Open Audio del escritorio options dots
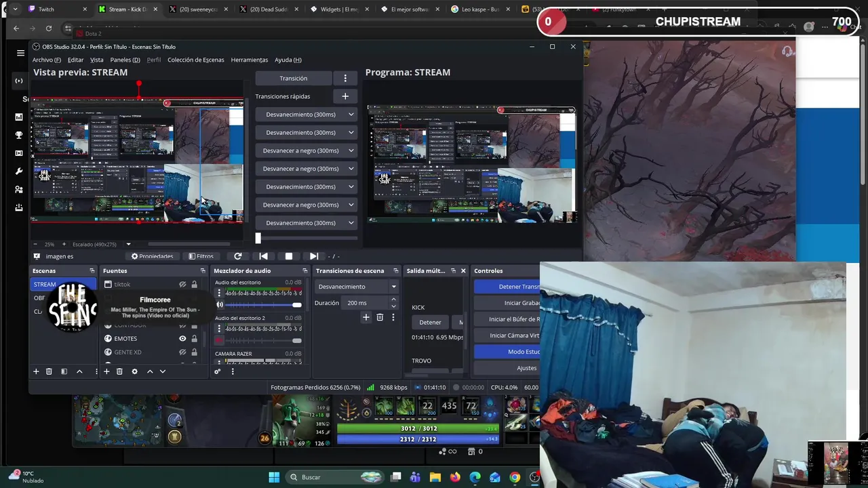This screenshot has width=868, height=488. pyautogui.click(x=218, y=293)
